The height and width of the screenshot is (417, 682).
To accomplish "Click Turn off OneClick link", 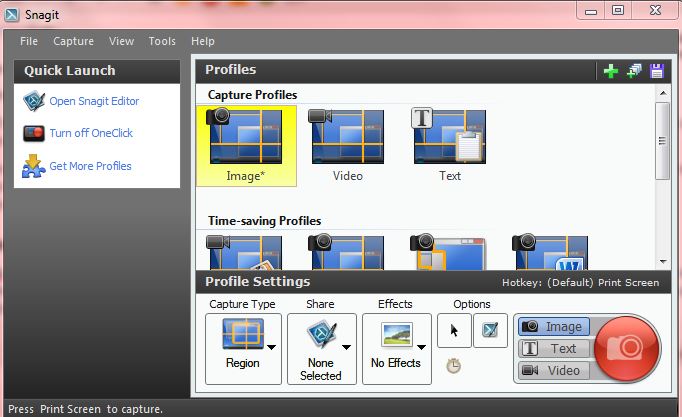I will tap(91, 133).
